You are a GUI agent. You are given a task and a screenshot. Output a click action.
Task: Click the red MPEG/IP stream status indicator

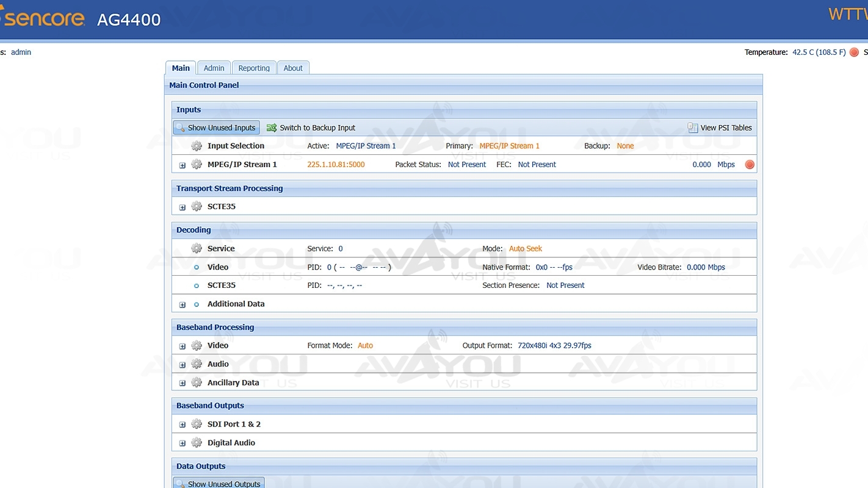click(750, 165)
